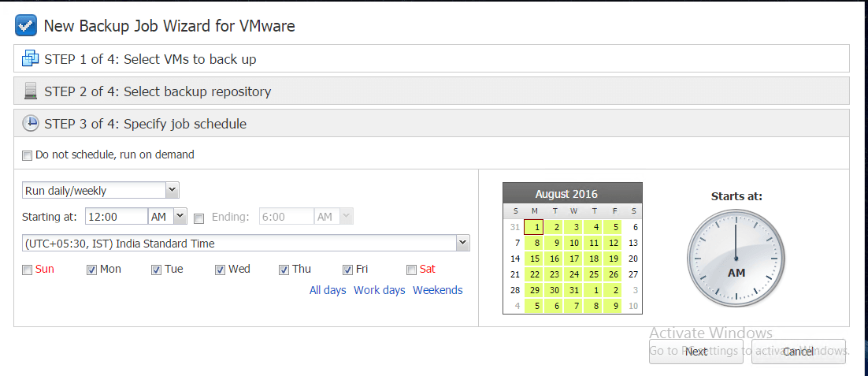Screen dimensions: 868x376
Task: Click the All days link
Action: tap(328, 290)
